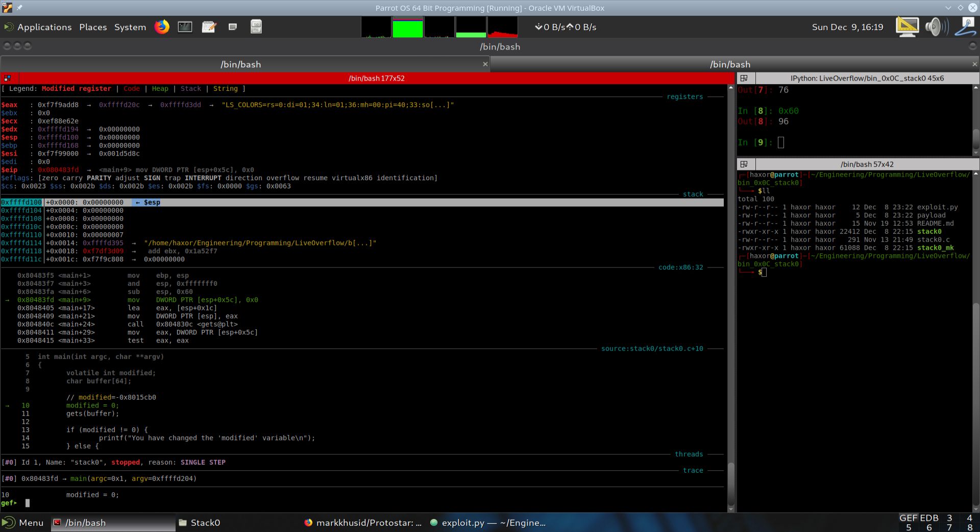Select exploit.py editor window in taskbar
The height and width of the screenshot is (532, 980).
click(488, 522)
